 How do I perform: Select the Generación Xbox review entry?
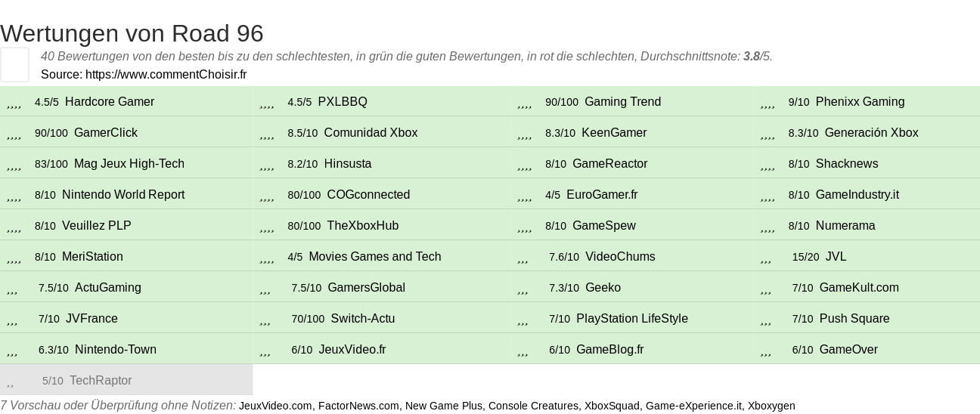click(871, 133)
